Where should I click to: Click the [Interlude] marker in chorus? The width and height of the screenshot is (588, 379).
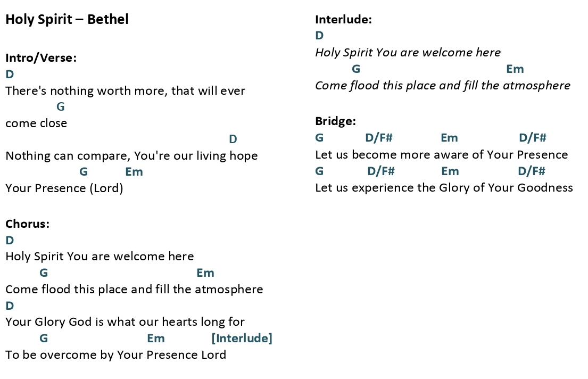click(x=242, y=338)
